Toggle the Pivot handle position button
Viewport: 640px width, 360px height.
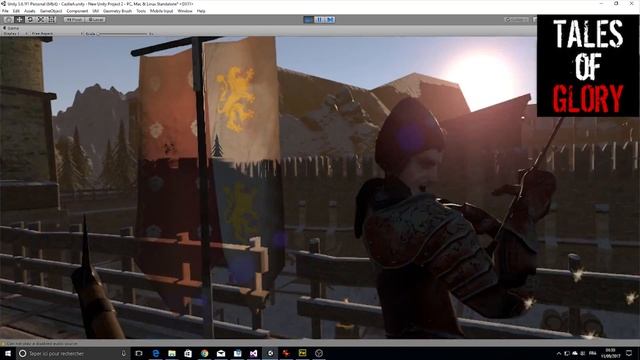(74, 20)
